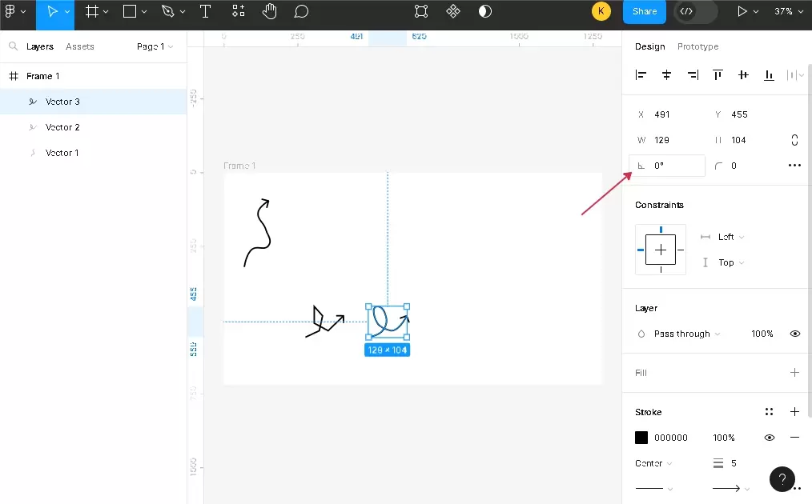Toggle layer visibility eye icon
The width and height of the screenshot is (812, 504).
click(x=794, y=334)
